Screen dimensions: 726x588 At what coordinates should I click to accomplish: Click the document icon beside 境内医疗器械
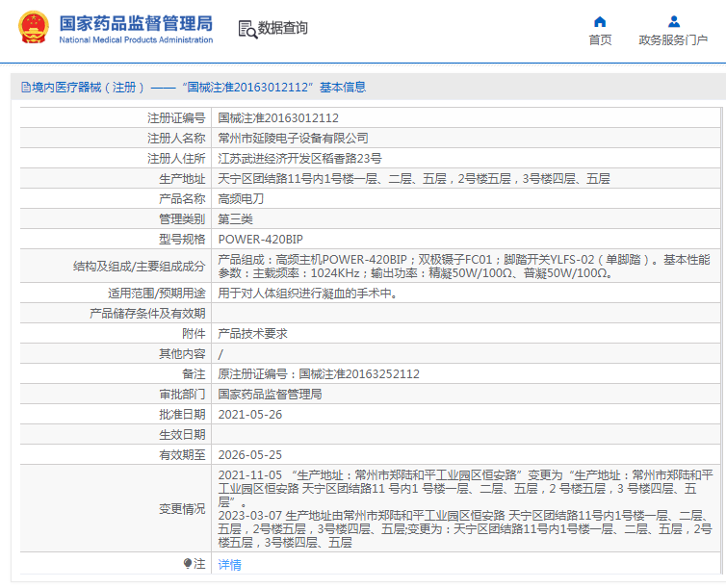click(x=26, y=87)
